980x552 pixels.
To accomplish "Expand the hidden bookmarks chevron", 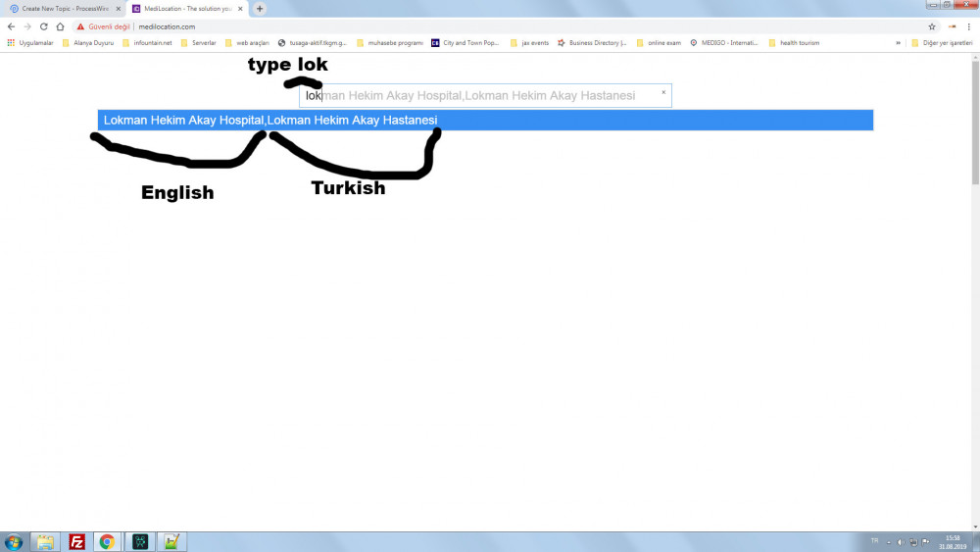I will click(898, 43).
